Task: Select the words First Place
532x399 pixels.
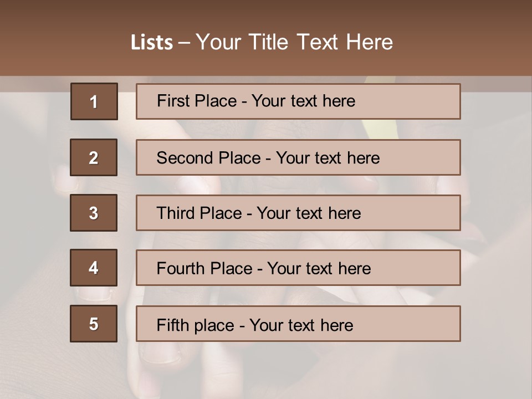Action: [197, 101]
